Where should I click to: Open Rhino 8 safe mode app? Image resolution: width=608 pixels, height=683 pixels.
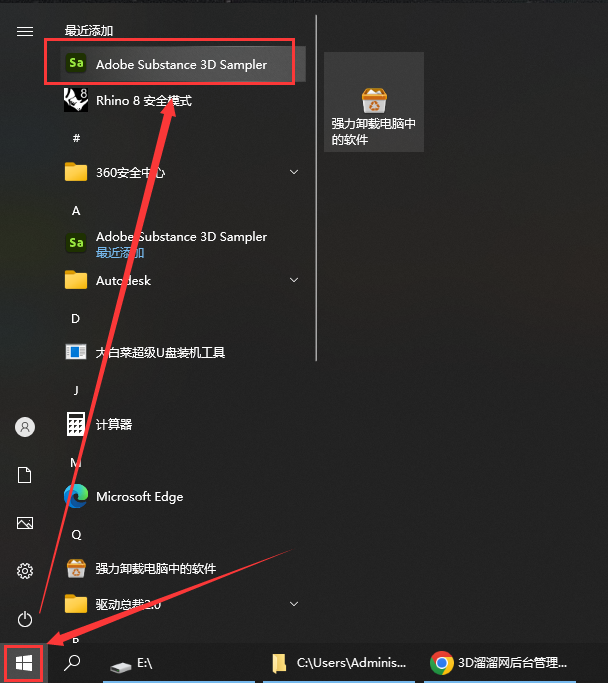click(183, 100)
